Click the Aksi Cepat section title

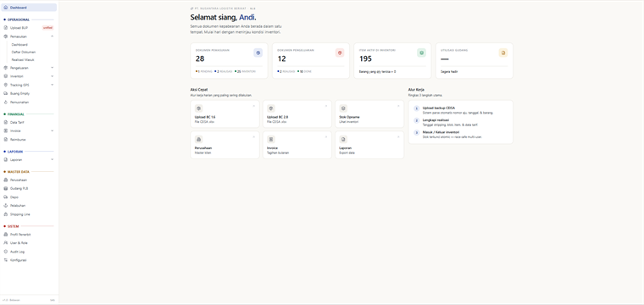[x=199, y=90]
